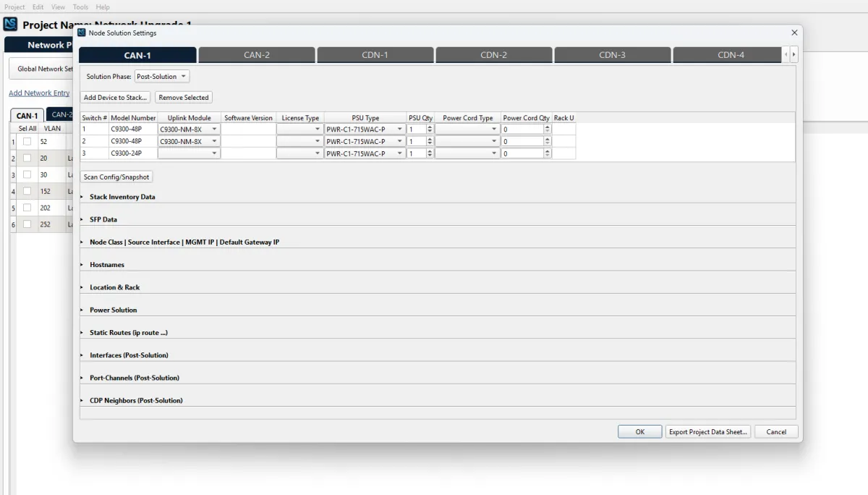
Task: Cancel the Node Solution Settings dialog
Action: coord(776,431)
